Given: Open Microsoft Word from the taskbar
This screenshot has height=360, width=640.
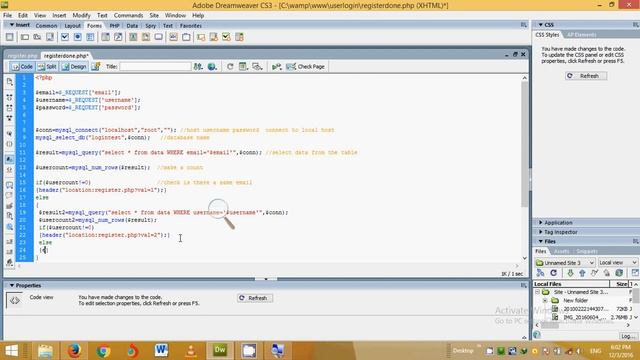Looking at the screenshot, I should click(x=161, y=351).
